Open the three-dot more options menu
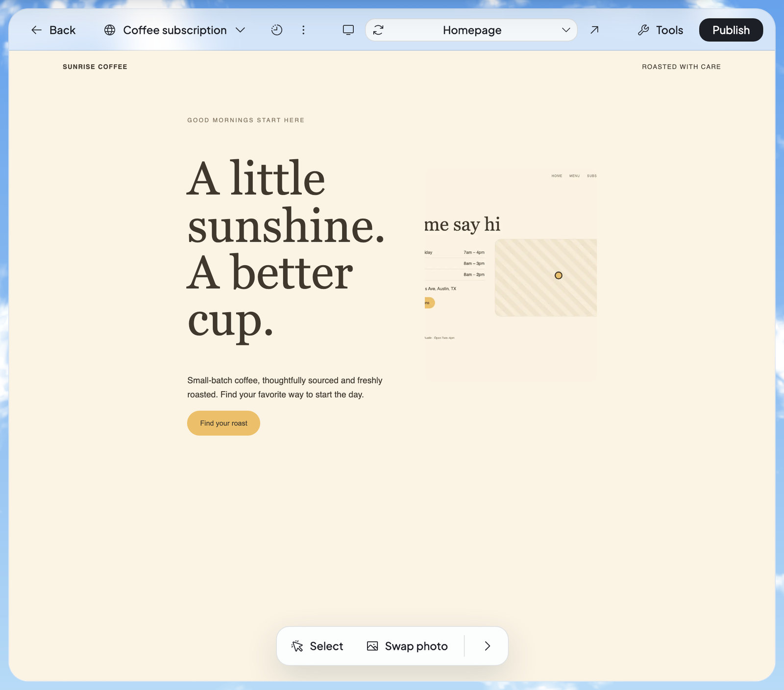The height and width of the screenshot is (690, 784). [303, 30]
